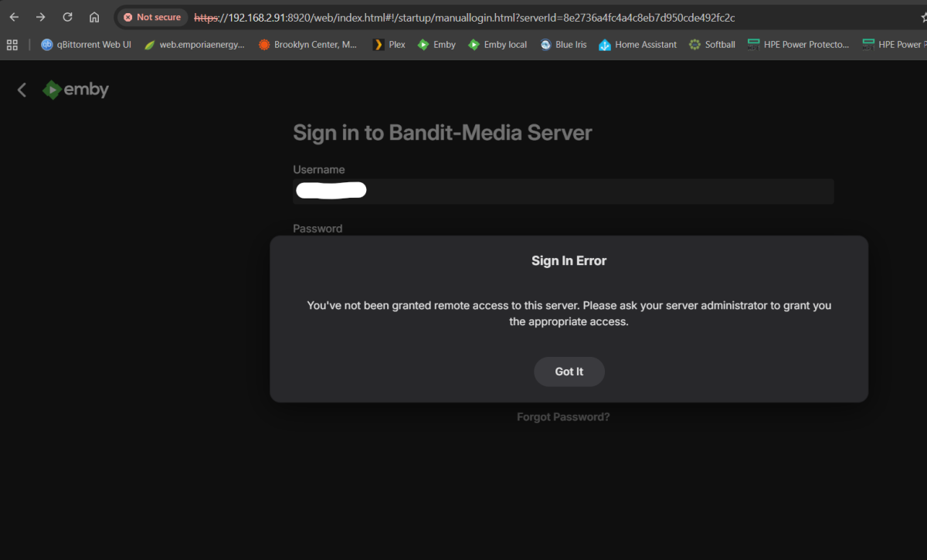
Task: Go forward with the browser forward arrow
Action: [41, 17]
